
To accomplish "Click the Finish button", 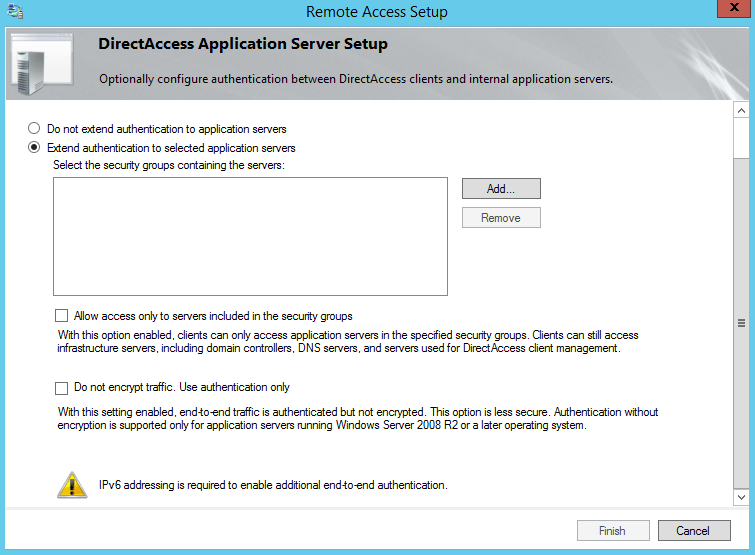I will 613,530.
